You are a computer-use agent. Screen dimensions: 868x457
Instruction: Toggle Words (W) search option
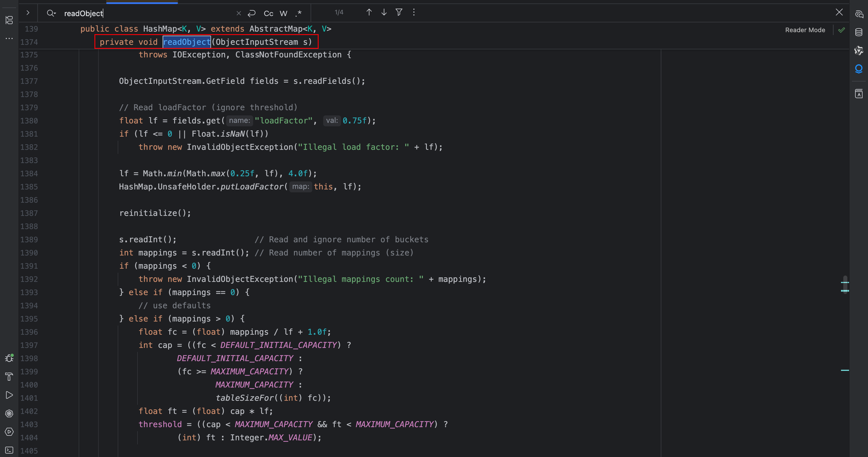pos(283,13)
